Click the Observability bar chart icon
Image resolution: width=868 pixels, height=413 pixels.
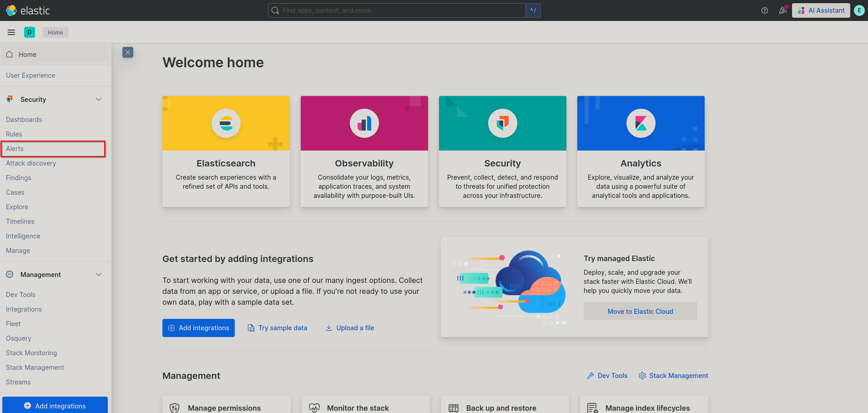tap(364, 123)
